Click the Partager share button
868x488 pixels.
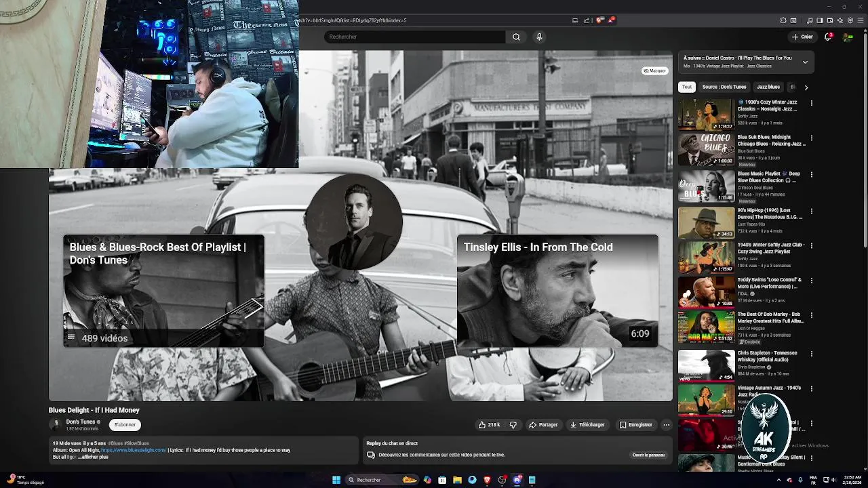coord(543,425)
